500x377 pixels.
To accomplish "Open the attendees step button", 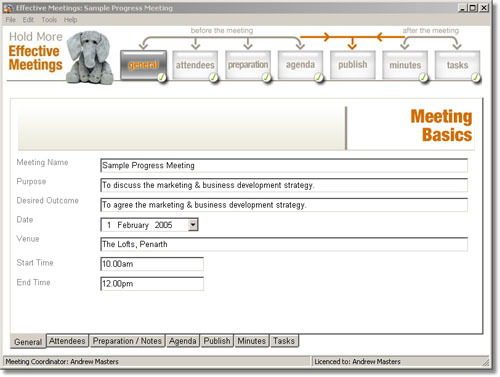I will 195,65.
